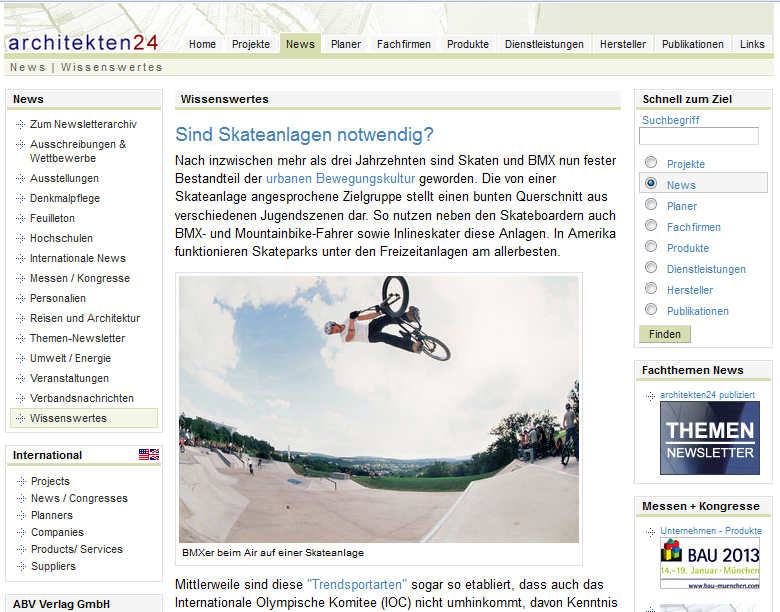Follow the urbanen Bewegungskultur link
The image size is (780, 612).
coord(340,179)
